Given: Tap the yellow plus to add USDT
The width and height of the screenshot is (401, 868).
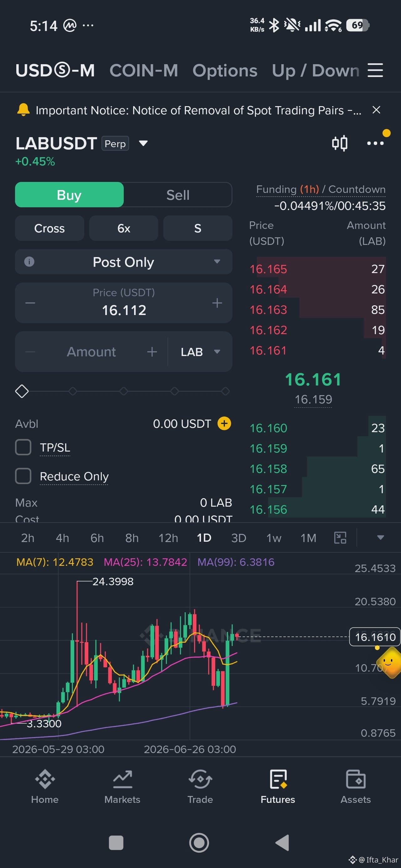Looking at the screenshot, I should [224, 424].
